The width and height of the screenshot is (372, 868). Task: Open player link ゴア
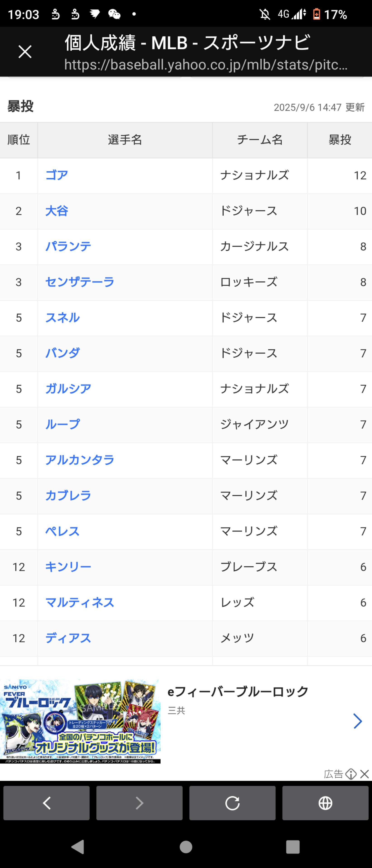(57, 175)
